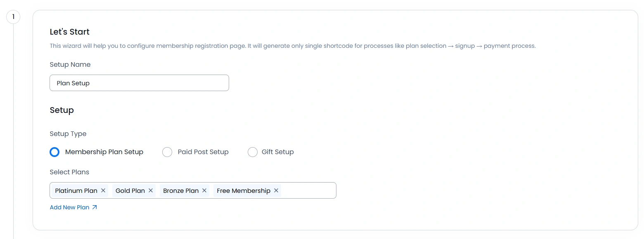Screen dimensions: 644x239
Task: Open the Add New Plan link
Action: point(69,207)
